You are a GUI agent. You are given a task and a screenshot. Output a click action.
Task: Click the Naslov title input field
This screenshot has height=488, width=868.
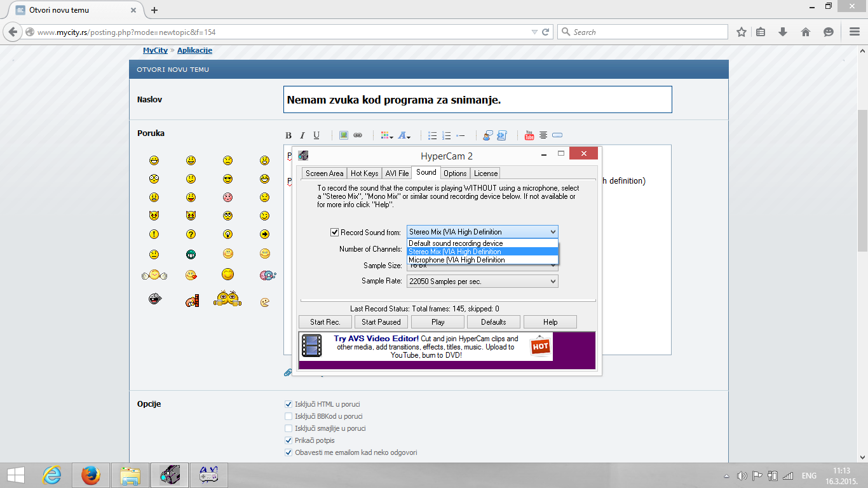477,100
